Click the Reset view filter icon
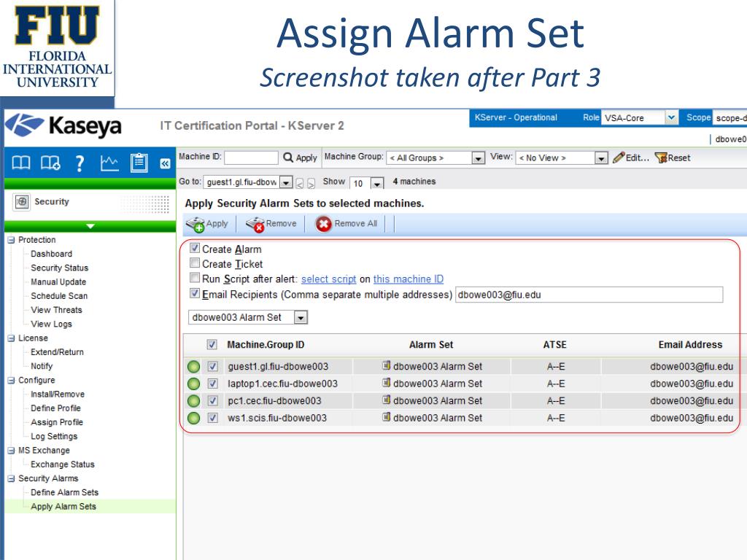Screen dimensions: 747x560 [x=661, y=157]
